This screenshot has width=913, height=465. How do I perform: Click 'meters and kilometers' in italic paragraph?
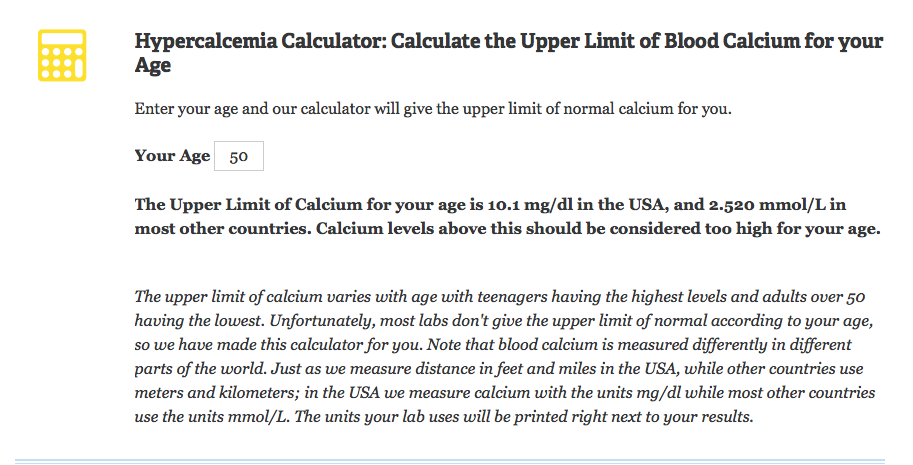point(209,393)
